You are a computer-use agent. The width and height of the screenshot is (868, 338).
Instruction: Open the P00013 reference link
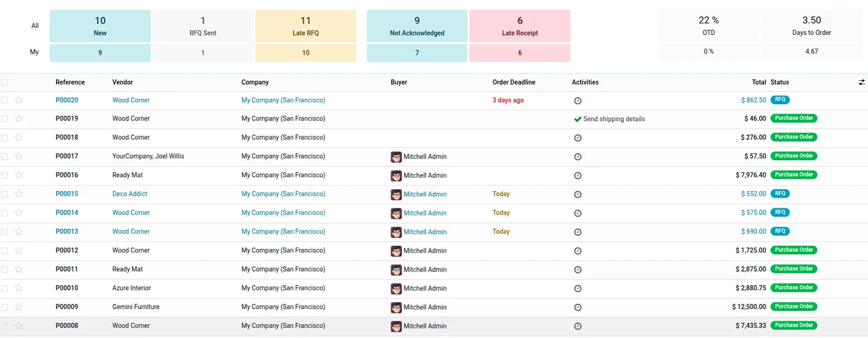click(67, 231)
